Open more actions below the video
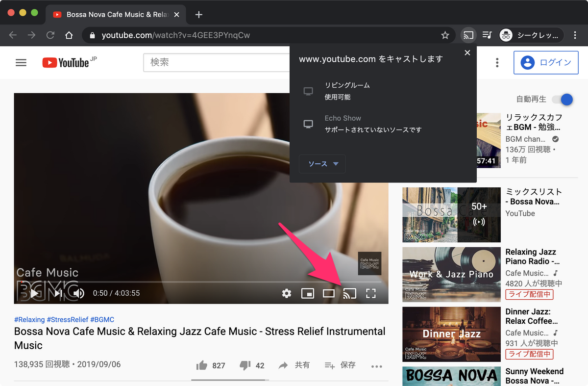 pos(377,366)
